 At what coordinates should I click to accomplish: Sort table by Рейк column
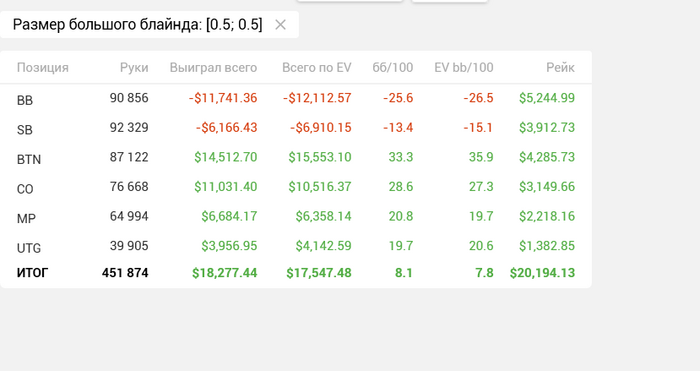560,67
